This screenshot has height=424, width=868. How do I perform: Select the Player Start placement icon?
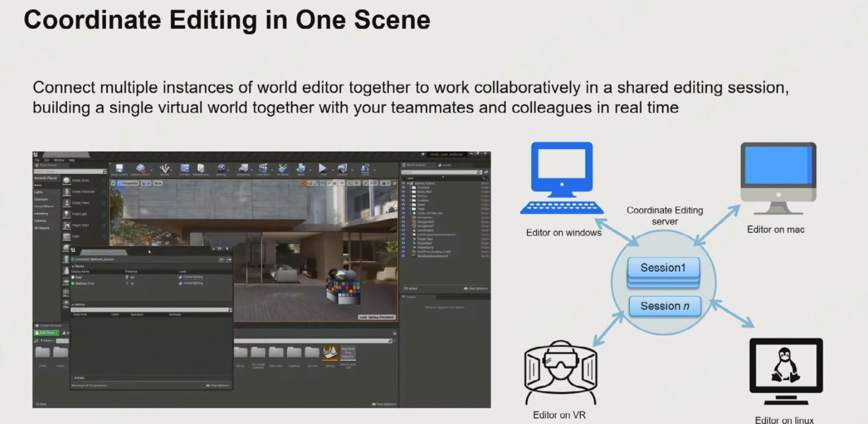pyautogui.click(x=67, y=225)
